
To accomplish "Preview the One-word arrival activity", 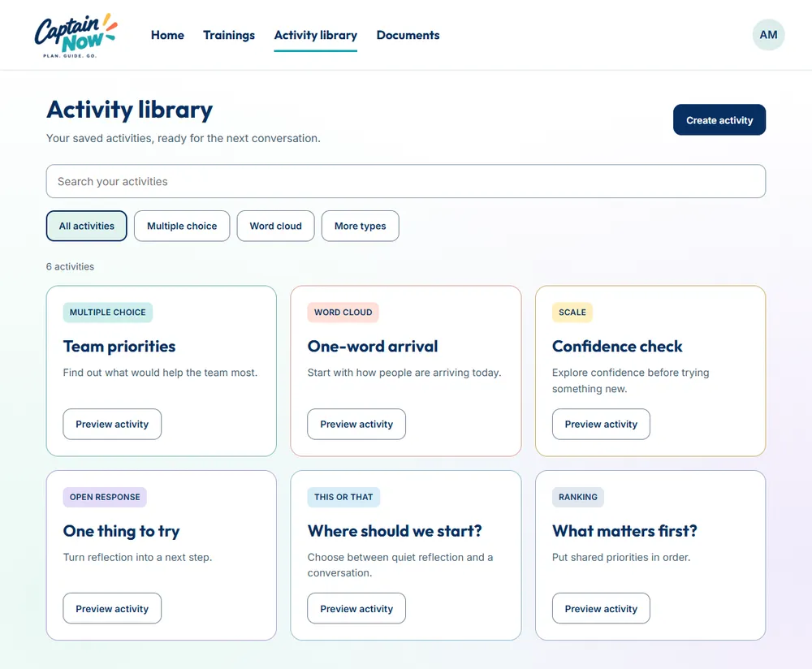I will (x=356, y=424).
